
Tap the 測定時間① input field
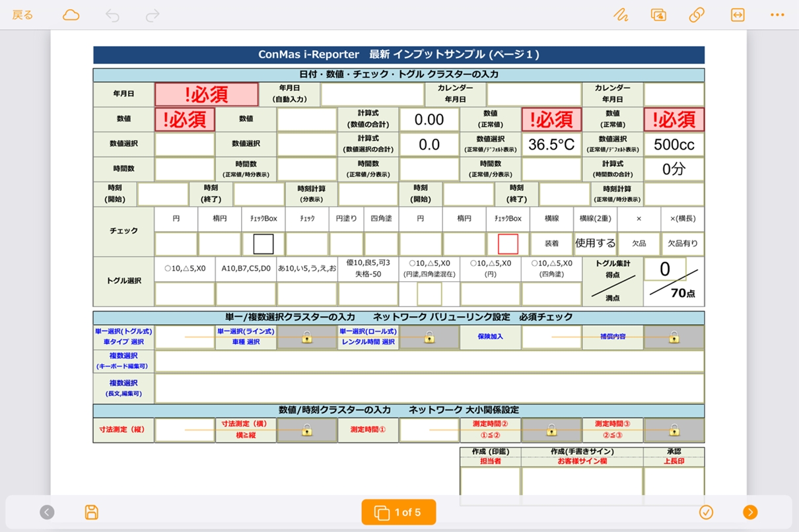coord(429,430)
